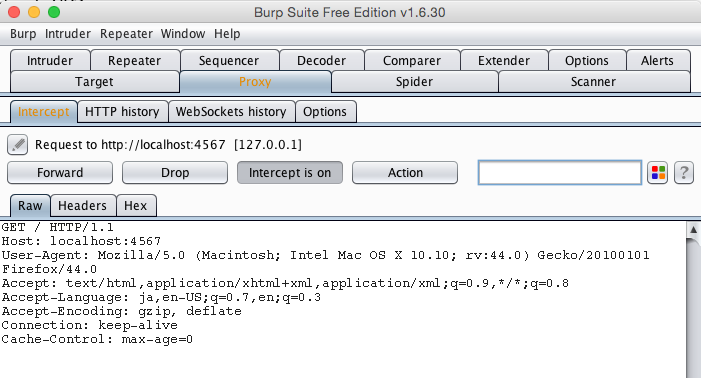Open the Help menu
The width and height of the screenshot is (701, 378).
pyautogui.click(x=227, y=34)
